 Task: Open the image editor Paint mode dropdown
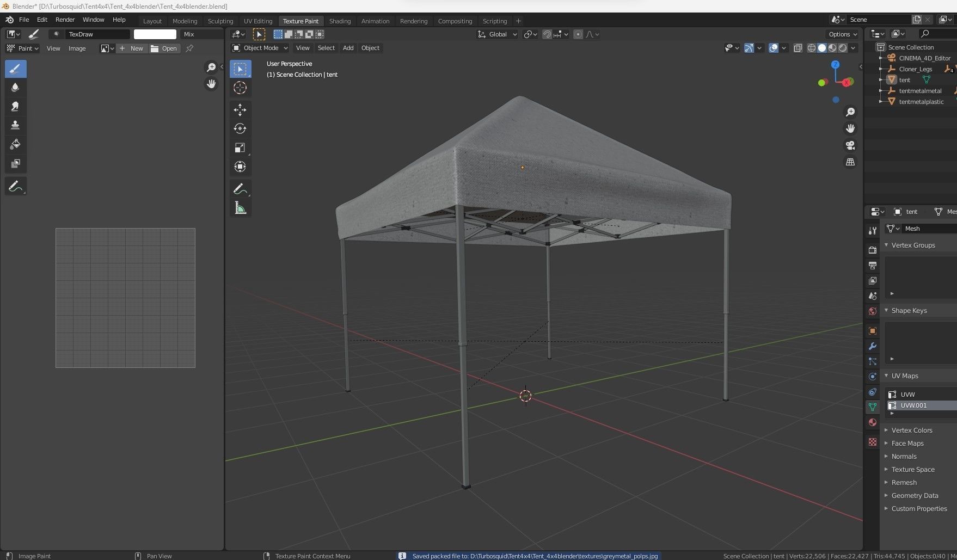click(x=22, y=48)
